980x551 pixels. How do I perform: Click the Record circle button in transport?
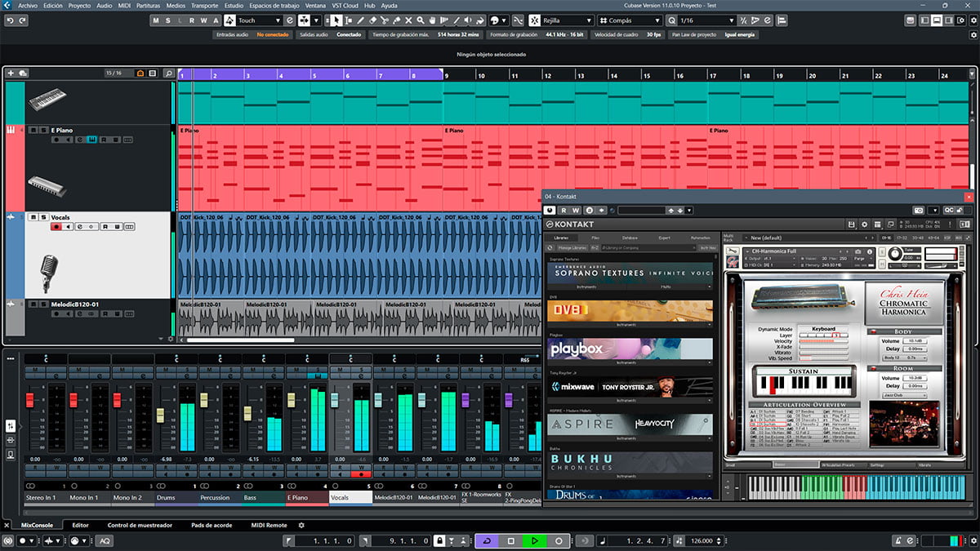coord(559,540)
